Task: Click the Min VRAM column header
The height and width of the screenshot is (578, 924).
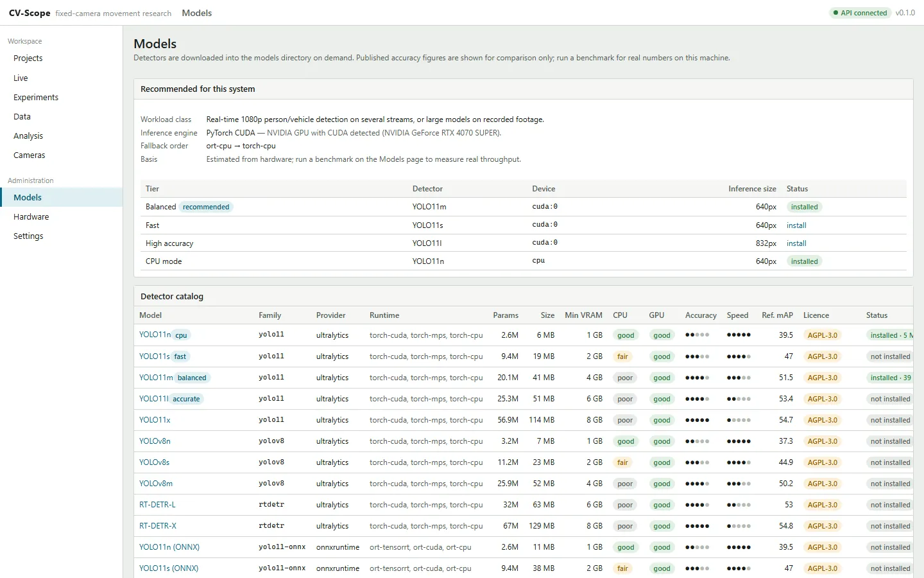Action: 583,315
